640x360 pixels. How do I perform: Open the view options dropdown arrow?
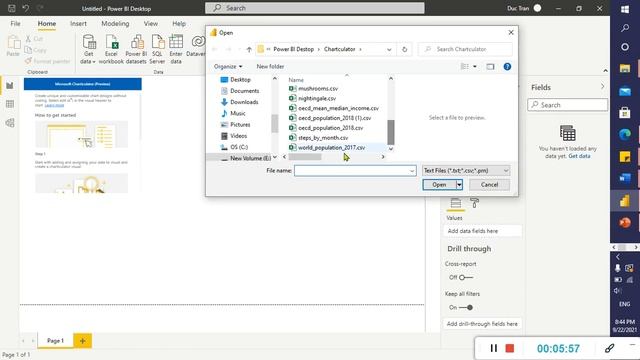(475, 67)
